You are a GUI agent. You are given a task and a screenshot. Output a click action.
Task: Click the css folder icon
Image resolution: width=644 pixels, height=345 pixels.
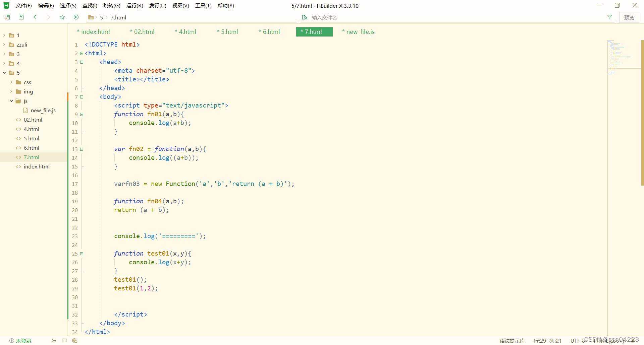pos(19,82)
